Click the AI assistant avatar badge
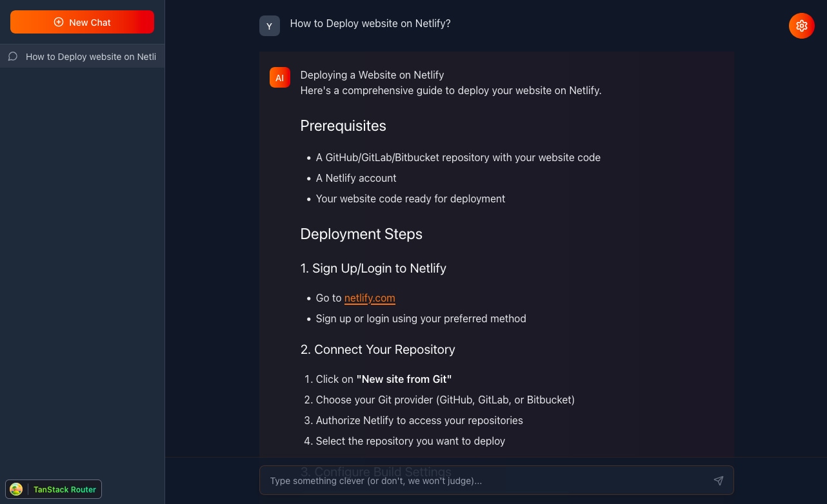827x504 pixels. (x=279, y=77)
